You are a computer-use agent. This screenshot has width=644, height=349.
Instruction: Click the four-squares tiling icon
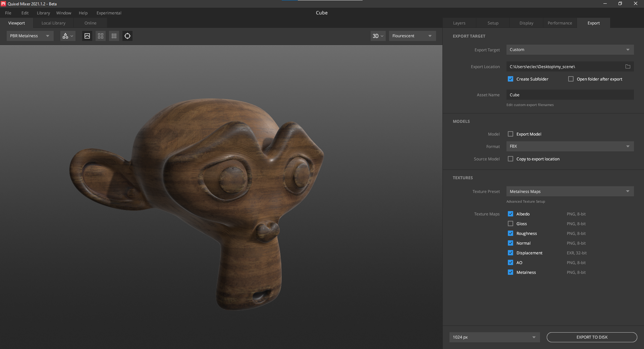tap(101, 36)
